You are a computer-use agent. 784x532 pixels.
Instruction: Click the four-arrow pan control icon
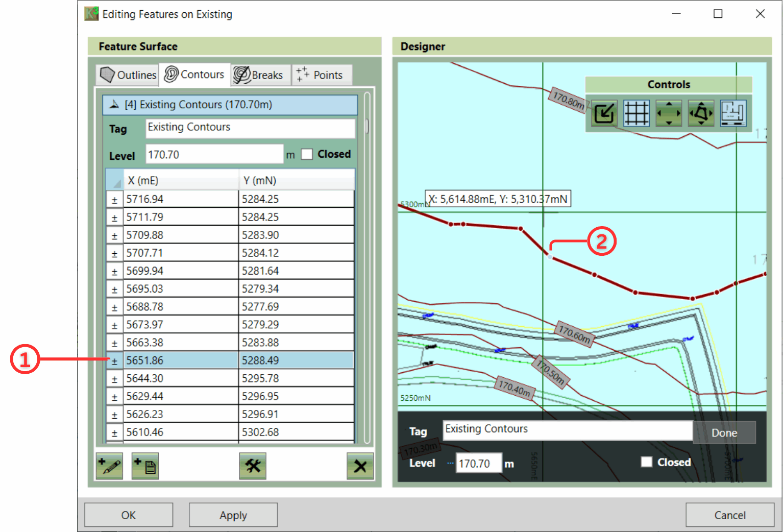[x=669, y=113]
